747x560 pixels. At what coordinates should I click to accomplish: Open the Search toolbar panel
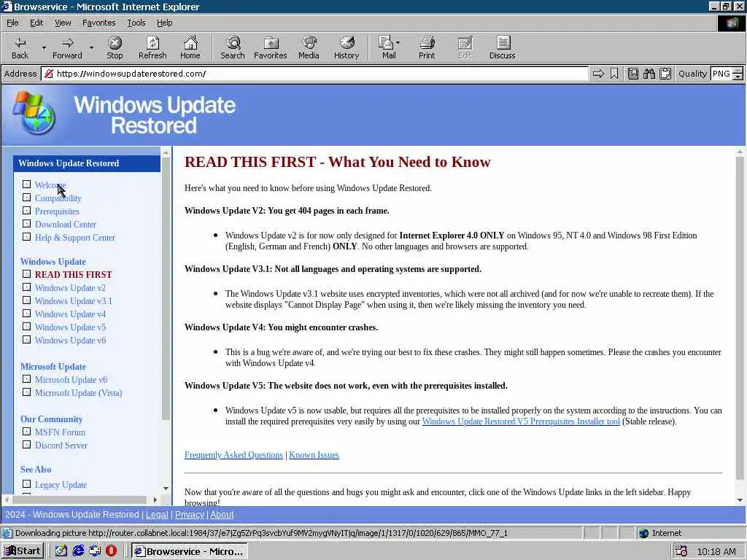[233, 47]
